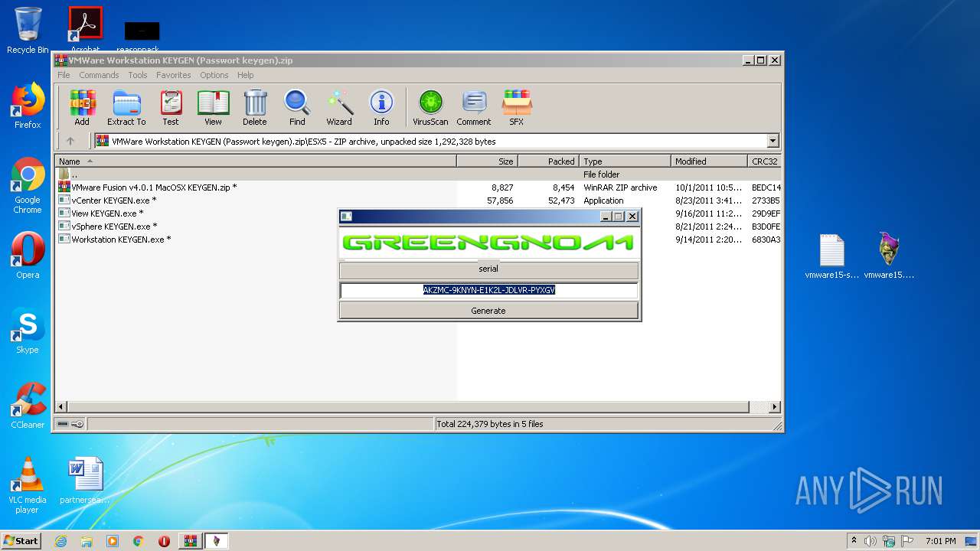This screenshot has height=551, width=980.
Task: Click the Find magnifier icon
Action: pos(297,108)
